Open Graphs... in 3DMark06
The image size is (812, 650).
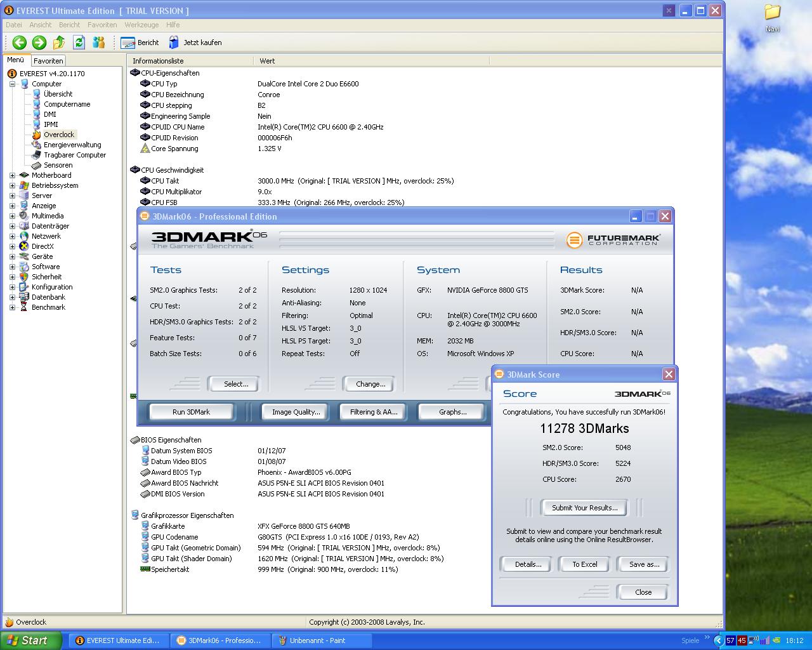(x=452, y=412)
